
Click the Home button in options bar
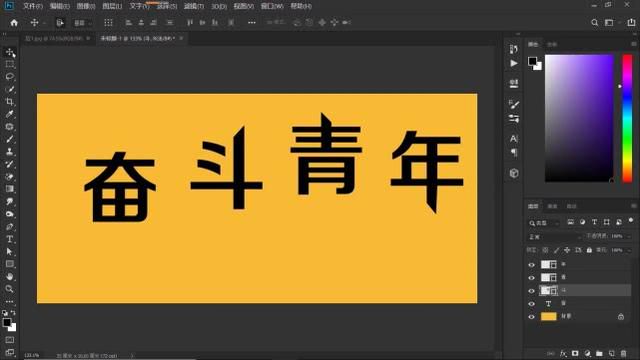pos(14,23)
